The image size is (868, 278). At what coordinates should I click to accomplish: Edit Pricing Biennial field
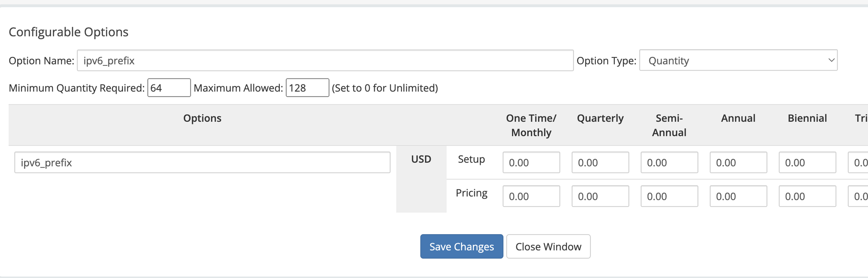point(807,196)
